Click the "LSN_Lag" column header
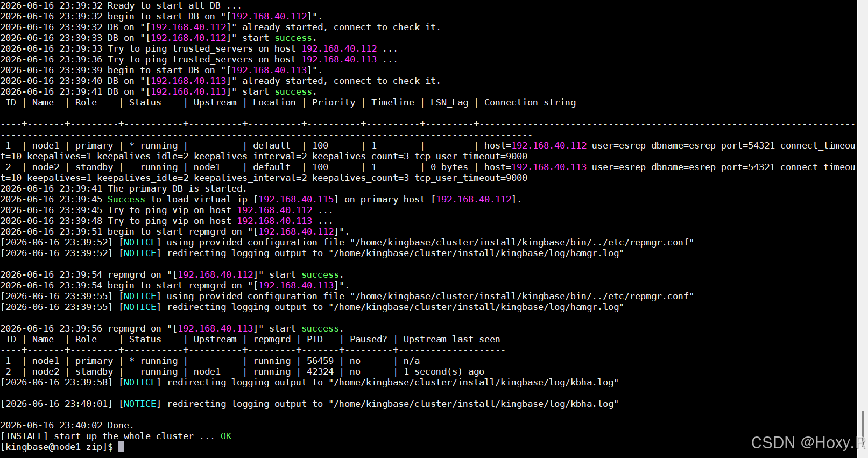The width and height of the screenshot is (868, 458). 449,102
